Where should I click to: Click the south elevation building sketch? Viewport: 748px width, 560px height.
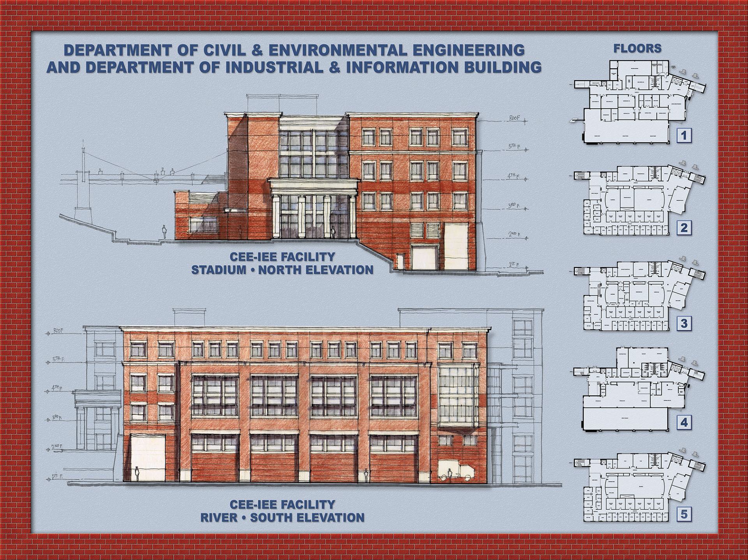tap(305, 405)
